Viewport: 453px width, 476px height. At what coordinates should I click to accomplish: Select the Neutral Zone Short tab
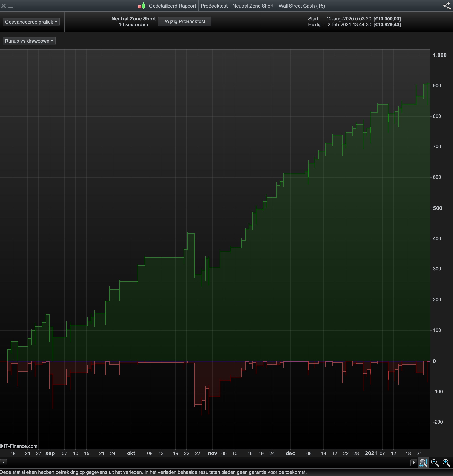coord(253,6)
